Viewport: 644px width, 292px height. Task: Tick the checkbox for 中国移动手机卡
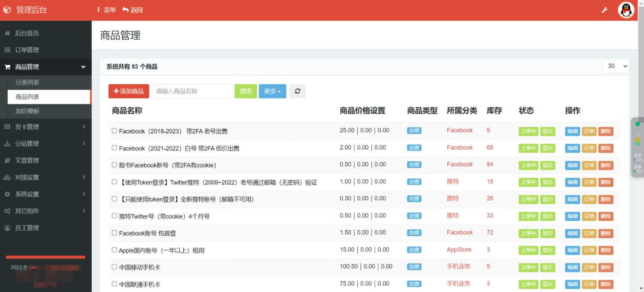(x=114, y=267)
